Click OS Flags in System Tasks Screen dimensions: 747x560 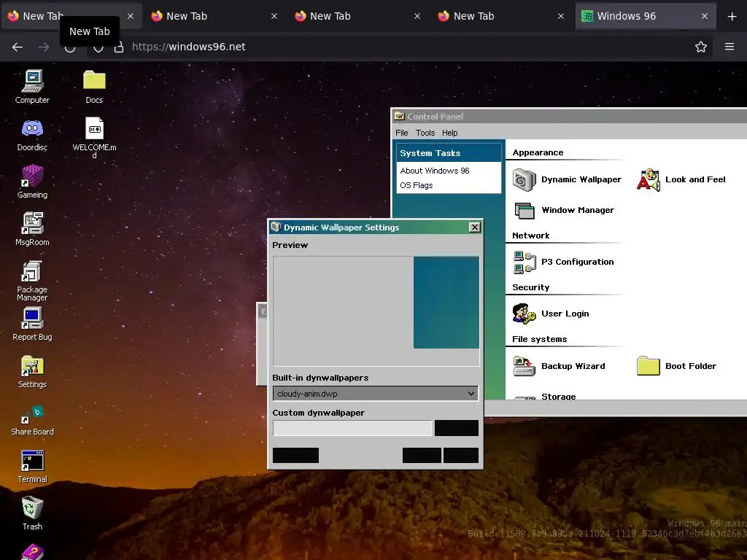pos(417,185)
